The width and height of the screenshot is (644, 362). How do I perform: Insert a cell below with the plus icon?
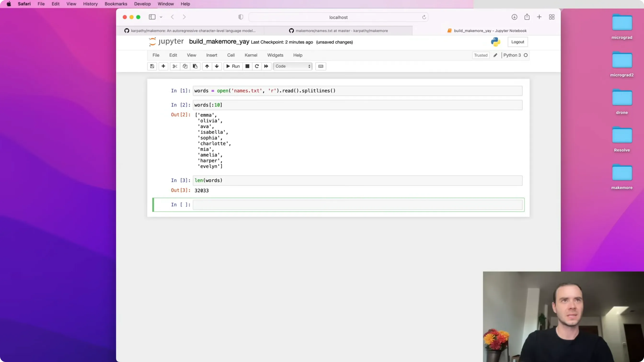(163, 66)
